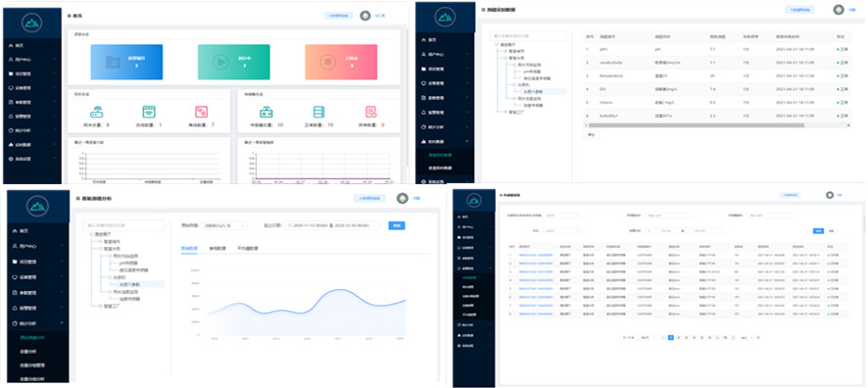The width and height of the screenshot is (868, 388).
Task: Click the play icon on green running card
Action: [x=220, y=62]
